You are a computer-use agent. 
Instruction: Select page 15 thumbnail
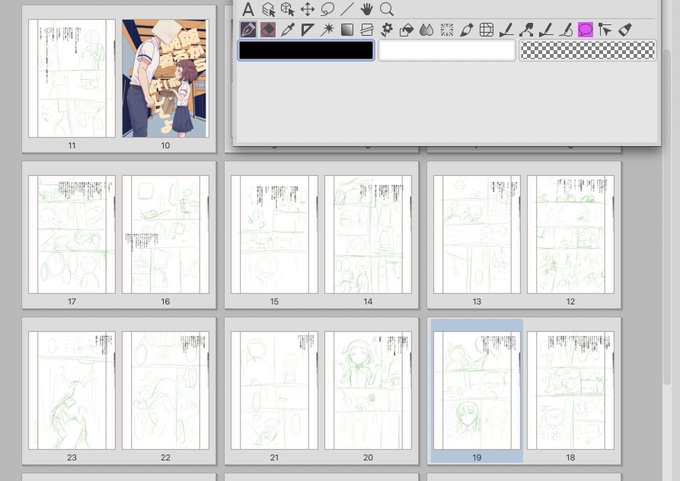tap(274, 234)
